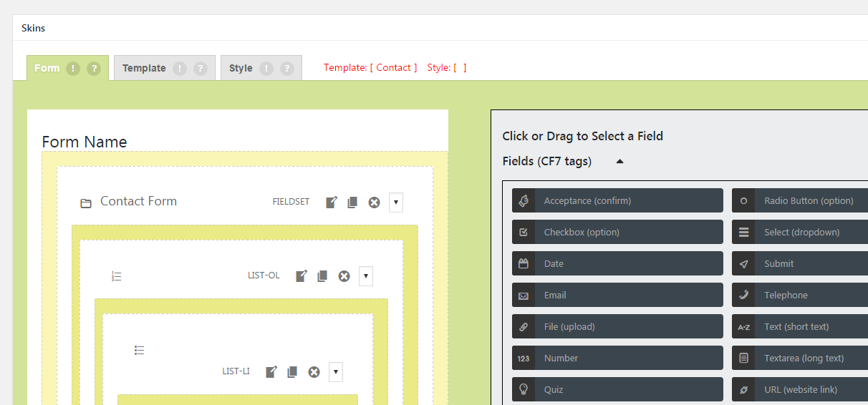Screen dimensions: 868x405
Task: Click the edit icon on the FIELDSET row
Action: 331,202
